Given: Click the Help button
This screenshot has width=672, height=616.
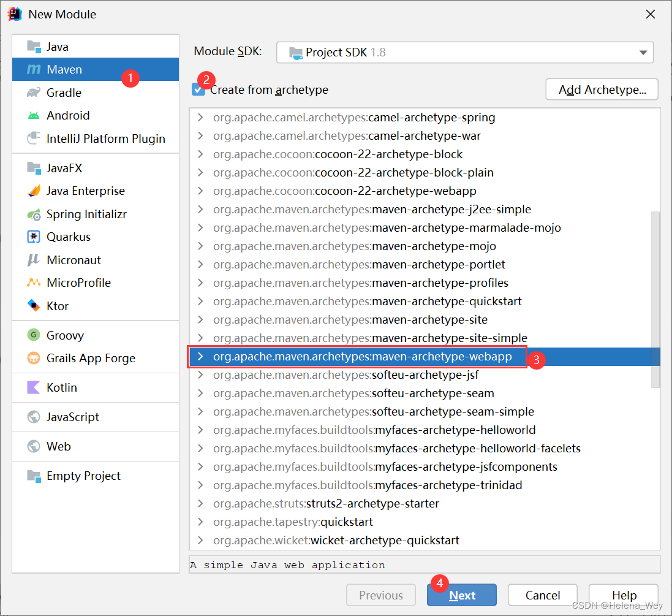Looking at the screenshot, I should 623,595.
